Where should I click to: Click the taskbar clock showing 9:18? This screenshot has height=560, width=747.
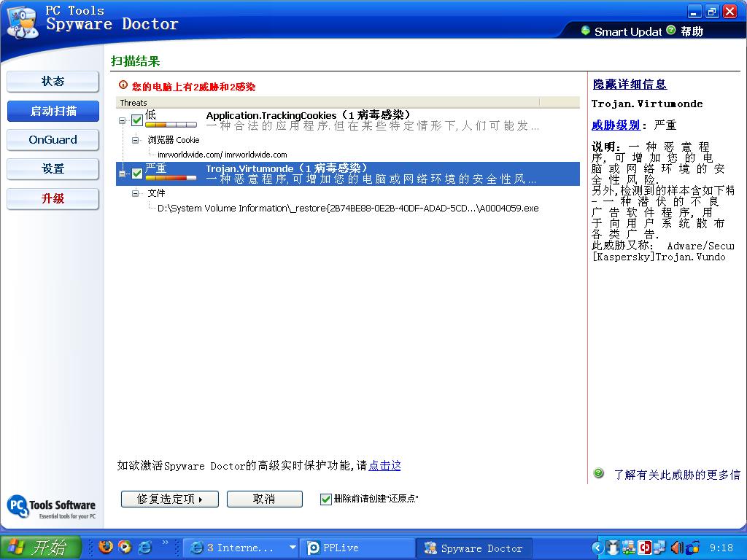(721, 548)
